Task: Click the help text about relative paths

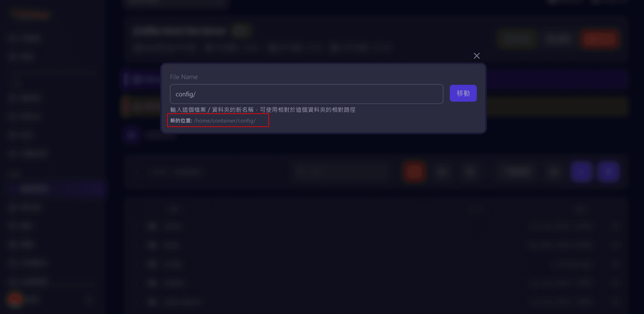Action: coord(263,110)
